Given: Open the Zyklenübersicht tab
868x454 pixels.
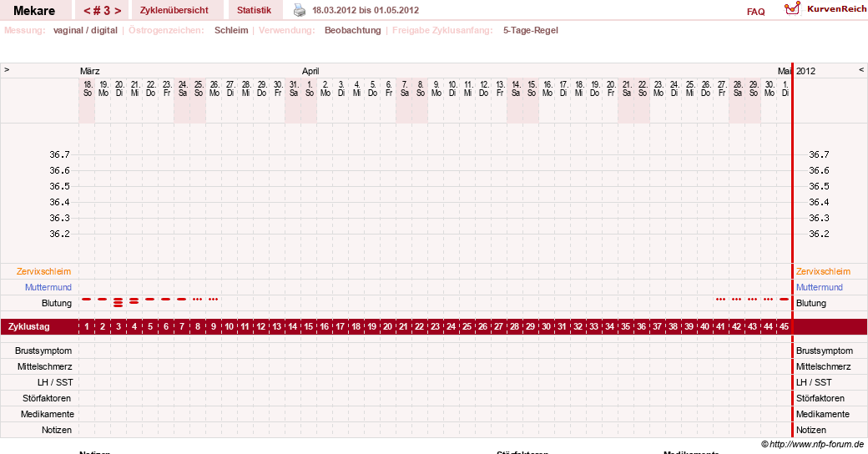Looking at the screenshot, I should click(174, 10).
